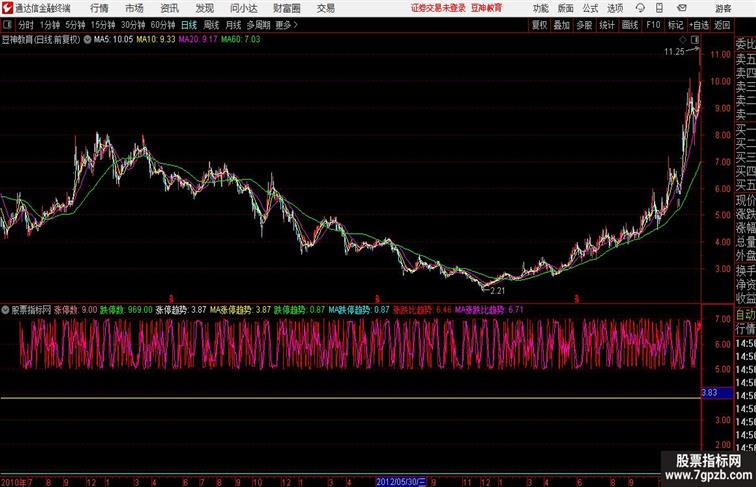756x487 pixels.
Task: Open the 市场 menu
Action: 134,8
